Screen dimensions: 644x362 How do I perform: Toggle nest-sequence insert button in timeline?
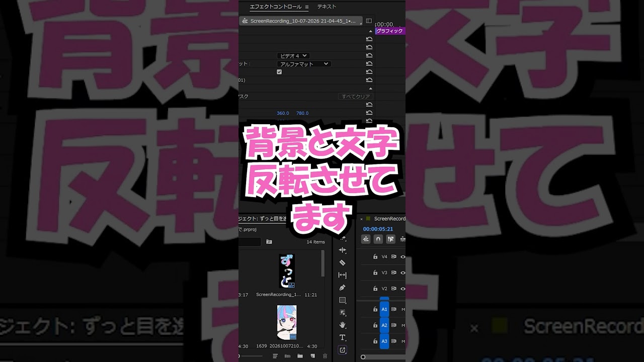[x=366, y=239]
